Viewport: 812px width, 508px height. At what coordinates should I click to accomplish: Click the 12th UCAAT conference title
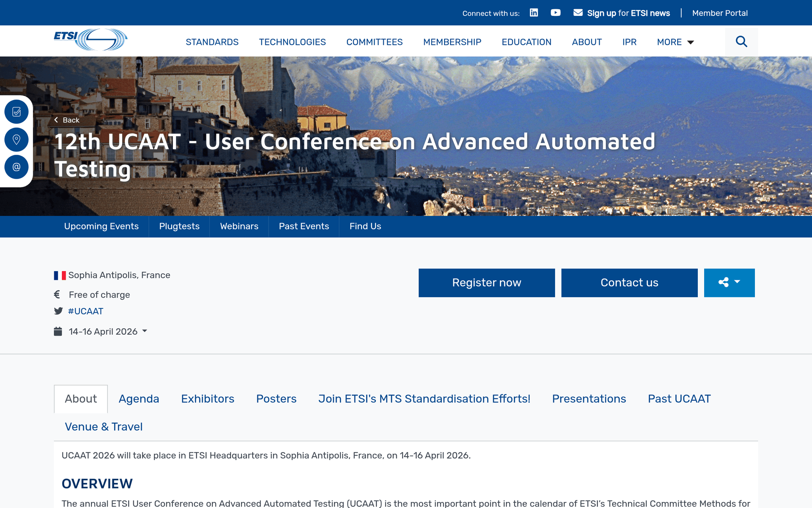click(355, 155)
